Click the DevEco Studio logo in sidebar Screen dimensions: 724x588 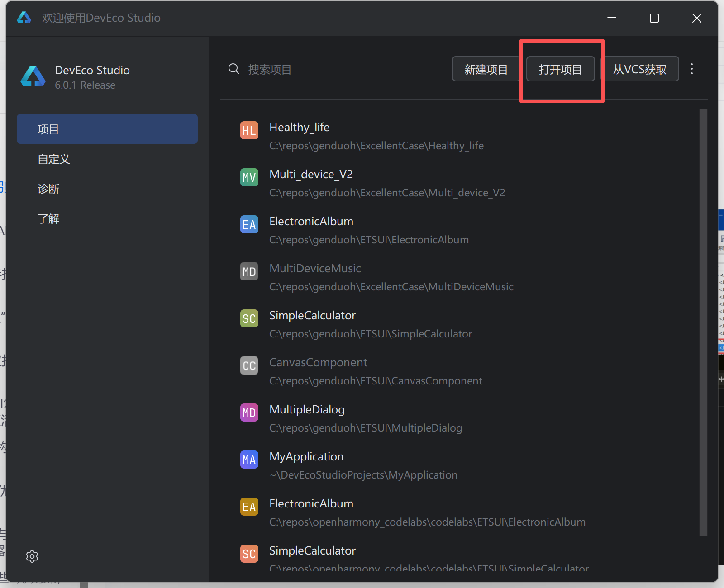point(33,76)
